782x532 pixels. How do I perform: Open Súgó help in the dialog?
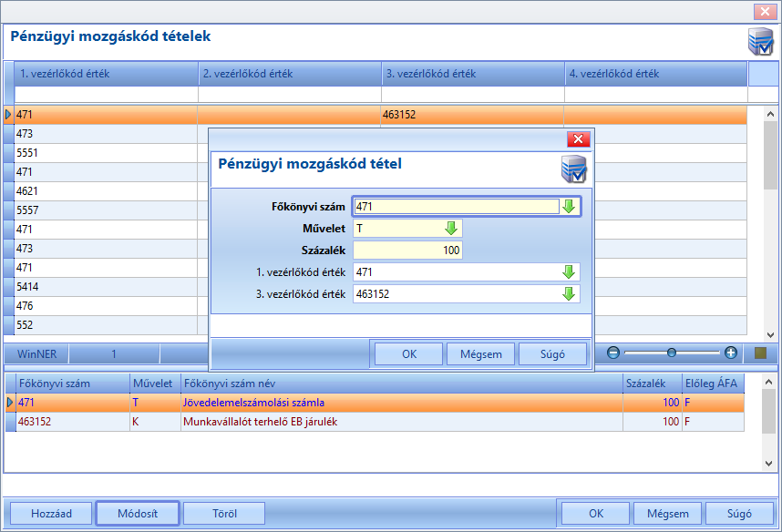click(552, 354)
